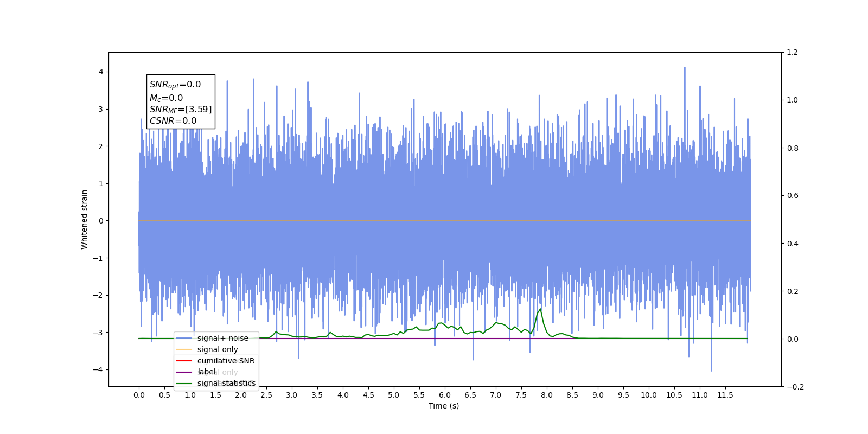This screenshot has width=868, height=434.
Task: Click the x-axis tick label 3.0
Action: pyautogui.click(x=292, y=395)
